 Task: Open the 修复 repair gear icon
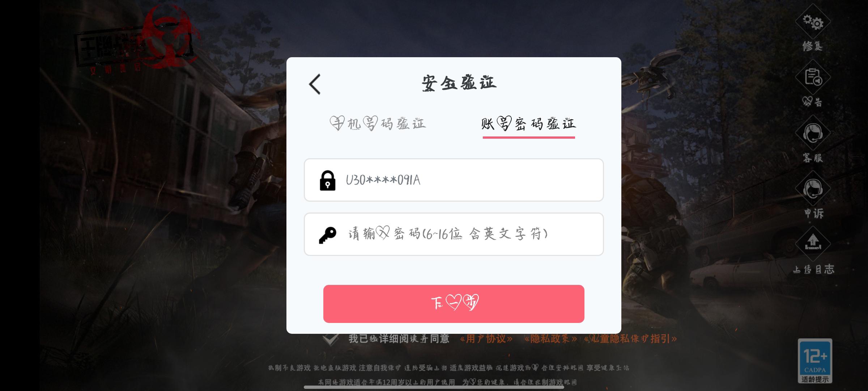pos(813,22)
